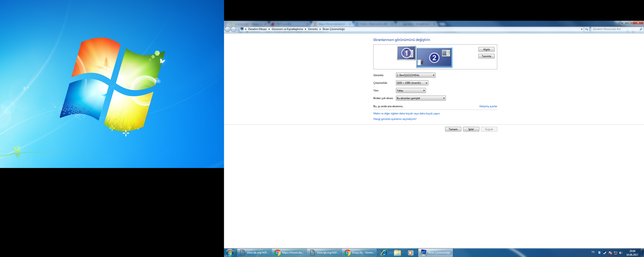This screenshot has width=644, height=257.
Task: Select Görüntü in the breadcrumb
Action: [313, 29]
